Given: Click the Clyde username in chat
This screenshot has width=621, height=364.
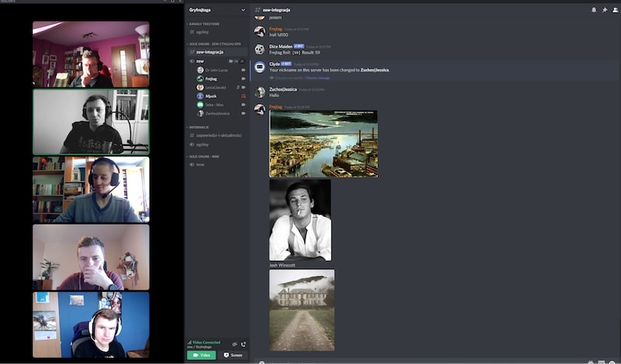Looking at the screenshot, I should point(275,64).
